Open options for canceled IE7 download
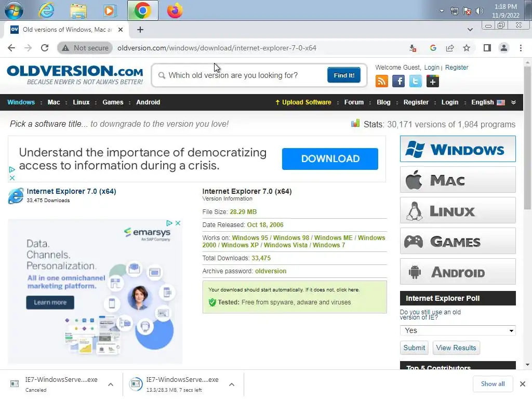This screenshot has height=399, width=532. click(x=110, y=384)
